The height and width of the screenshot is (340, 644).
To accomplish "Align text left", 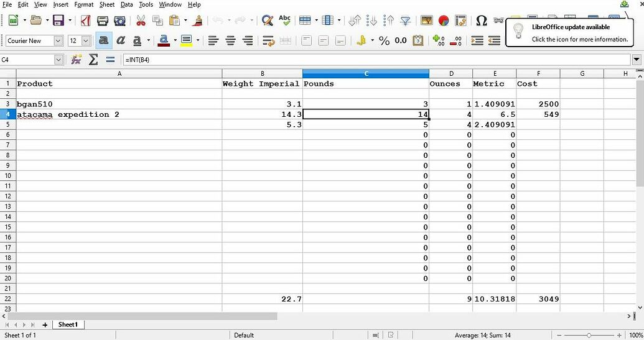I will pyautogui.click(x=213, y=40).
